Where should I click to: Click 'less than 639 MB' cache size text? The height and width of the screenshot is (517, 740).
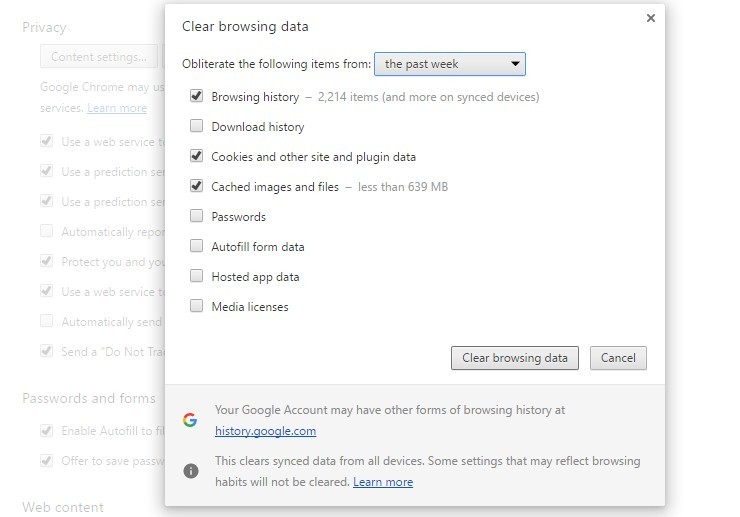pyautogui.click(x=403, y=187)
